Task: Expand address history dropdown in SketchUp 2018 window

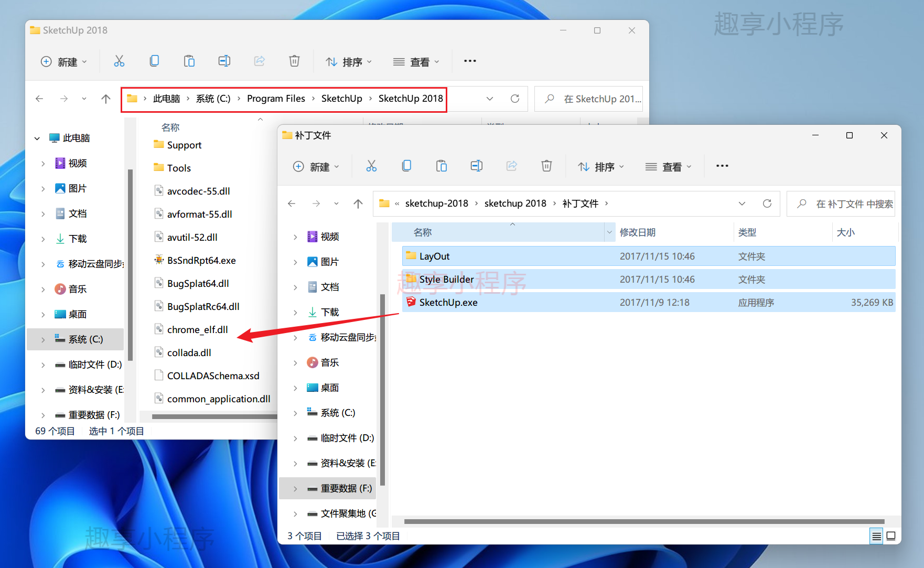Action: [490, 99]
